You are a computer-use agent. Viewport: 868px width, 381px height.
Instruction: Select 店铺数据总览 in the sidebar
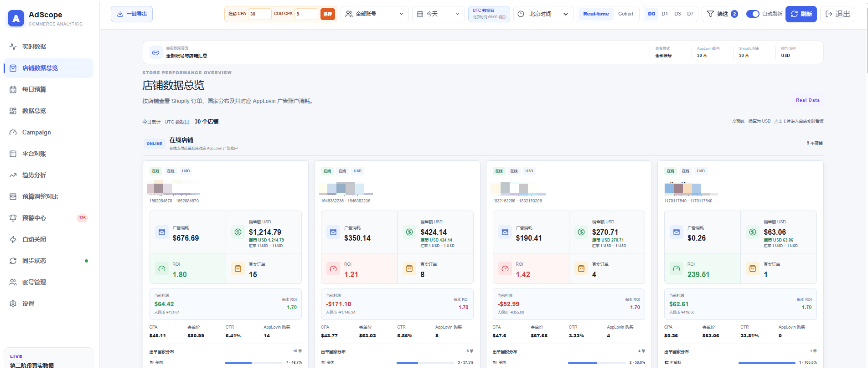pos(48,68)
